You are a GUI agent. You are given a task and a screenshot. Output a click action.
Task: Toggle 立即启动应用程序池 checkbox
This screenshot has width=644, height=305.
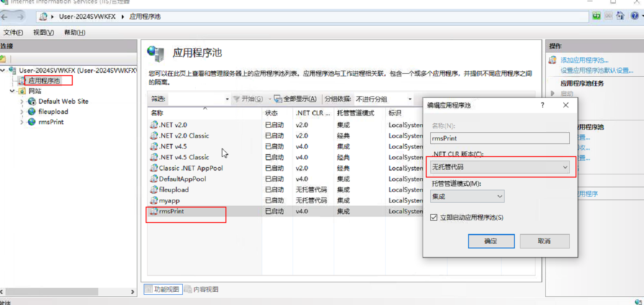(x=434, y=218)
